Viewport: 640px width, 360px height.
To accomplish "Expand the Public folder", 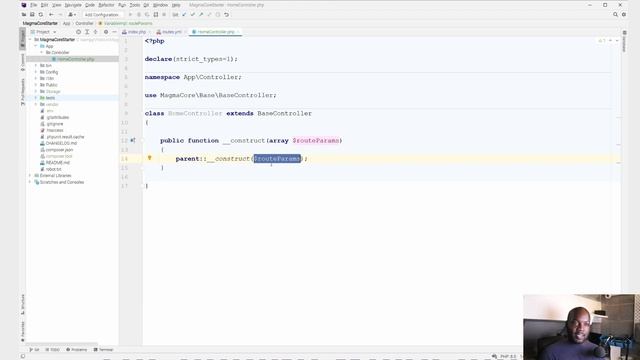I will 36,85.
